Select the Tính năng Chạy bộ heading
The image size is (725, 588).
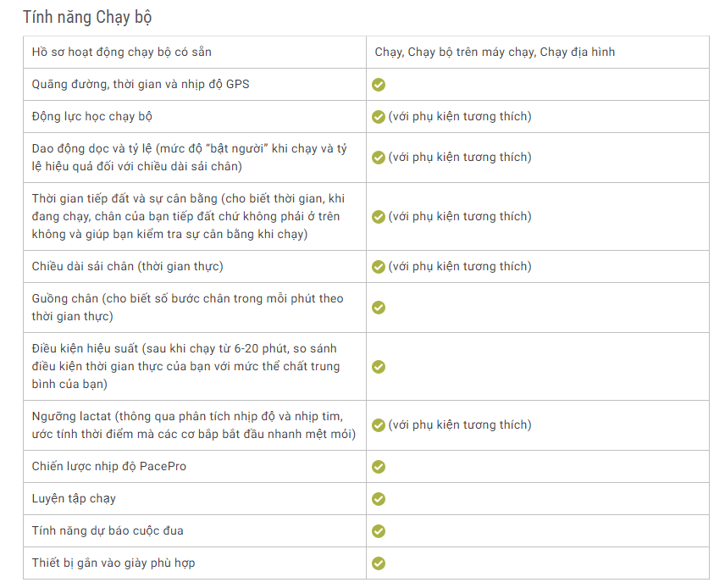point(87,17)
